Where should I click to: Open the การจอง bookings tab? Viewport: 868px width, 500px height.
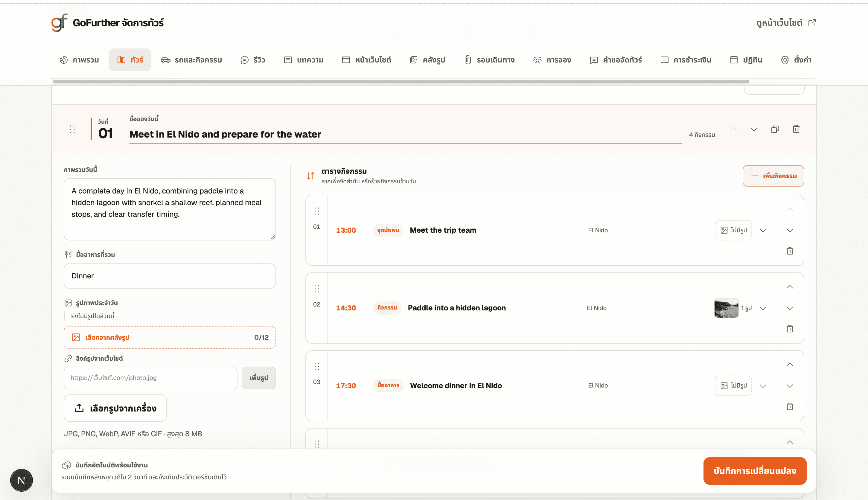pos(552,60)
